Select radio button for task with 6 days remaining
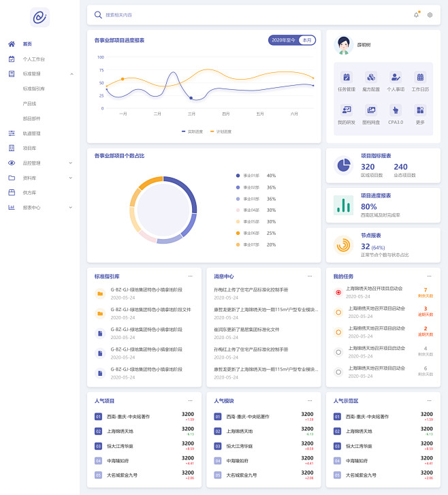 [x=338, y=372]
